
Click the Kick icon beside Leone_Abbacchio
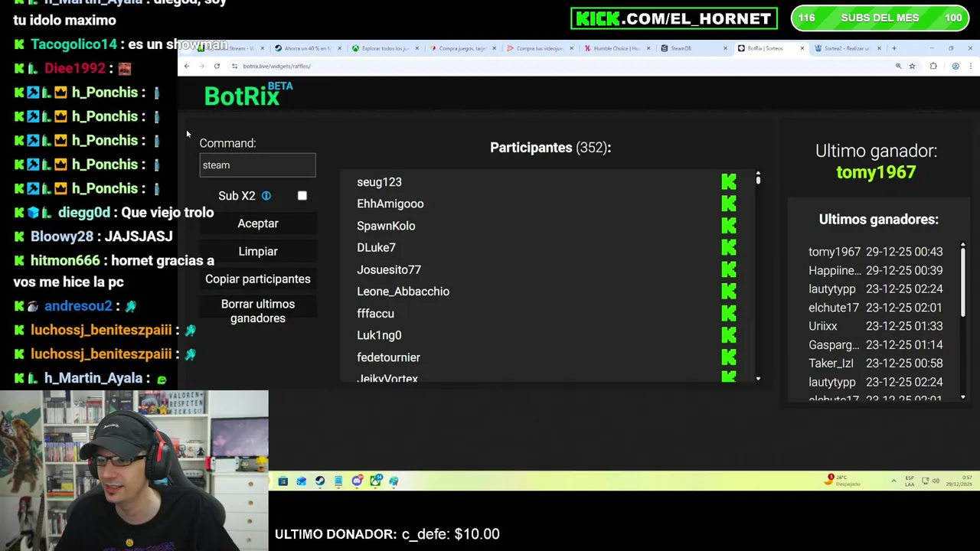(x=729, y=292)
